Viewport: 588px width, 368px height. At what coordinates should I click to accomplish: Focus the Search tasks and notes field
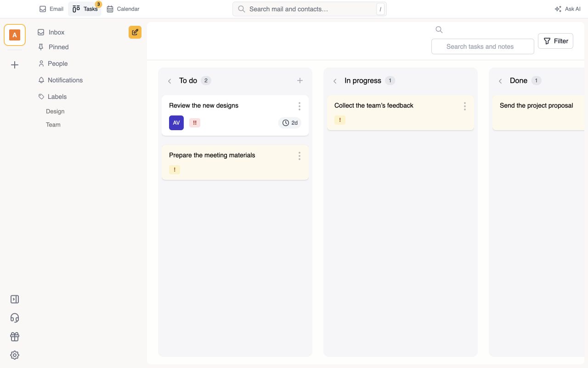[483, 46]
